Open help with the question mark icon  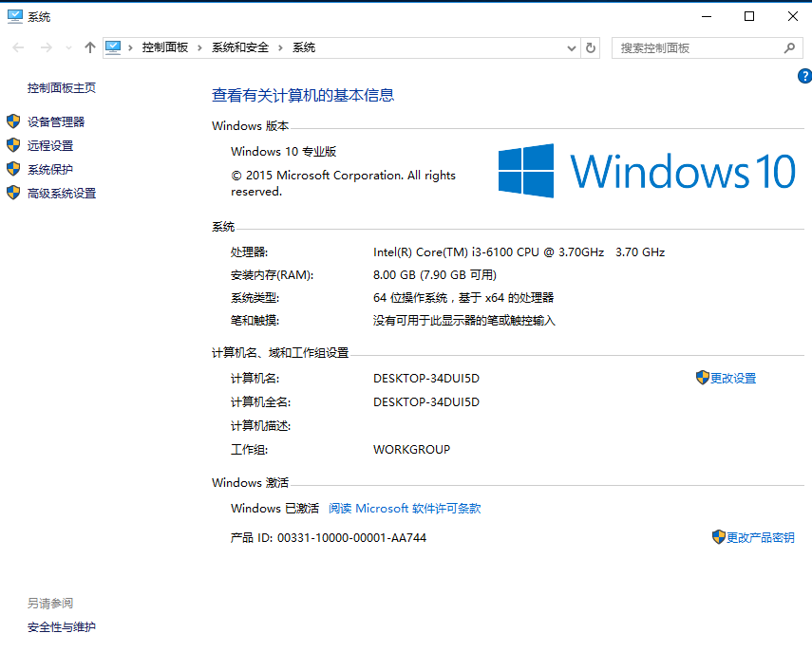pyautogui.click(x=804, y=76)
